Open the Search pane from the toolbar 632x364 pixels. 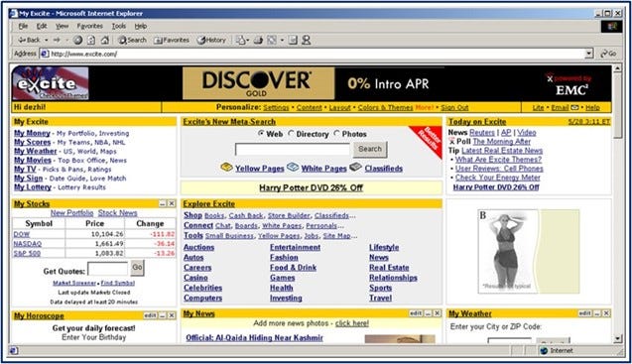(132, 40)
